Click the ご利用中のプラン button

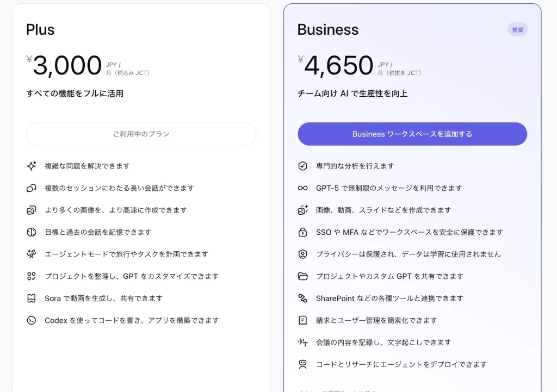(141, 134)
